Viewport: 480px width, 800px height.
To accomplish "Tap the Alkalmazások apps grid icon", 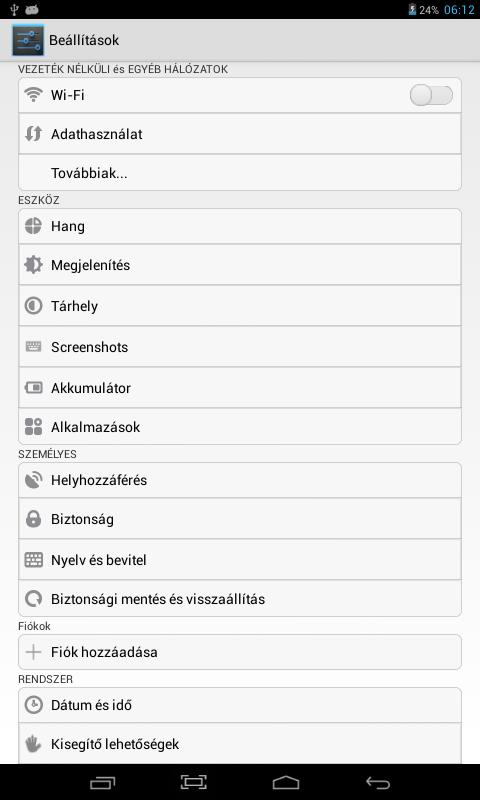I will pyautogui.click(x=34, y=427).
